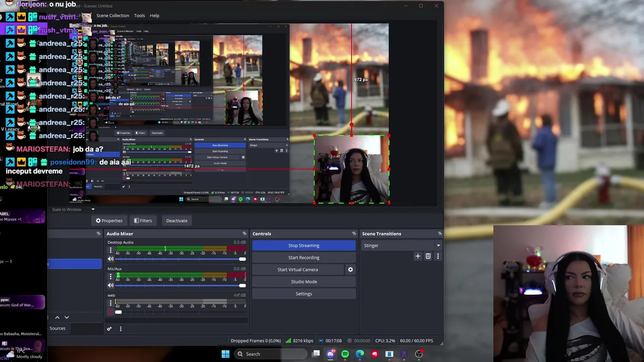Open the Tools menu
This screenshot has height=362, width=644.
point(139,16)
